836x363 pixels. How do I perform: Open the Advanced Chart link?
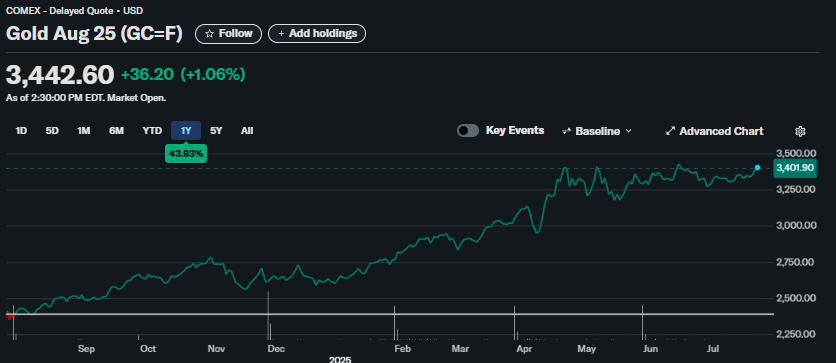pos(714,131)
